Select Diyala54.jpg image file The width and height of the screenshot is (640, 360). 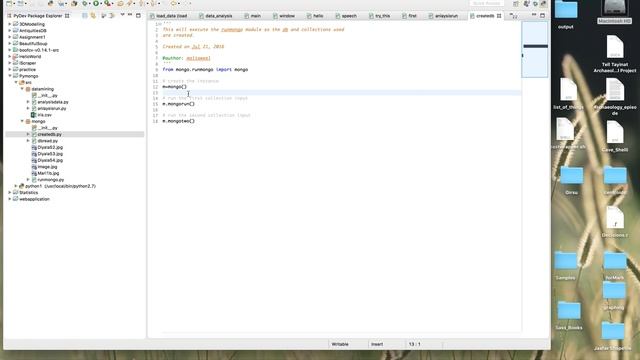pos(50,160)
